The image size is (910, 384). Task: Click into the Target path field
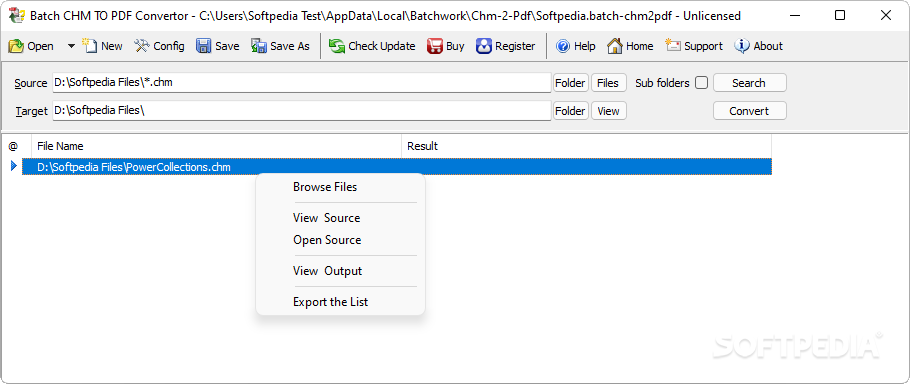[302, 110]
